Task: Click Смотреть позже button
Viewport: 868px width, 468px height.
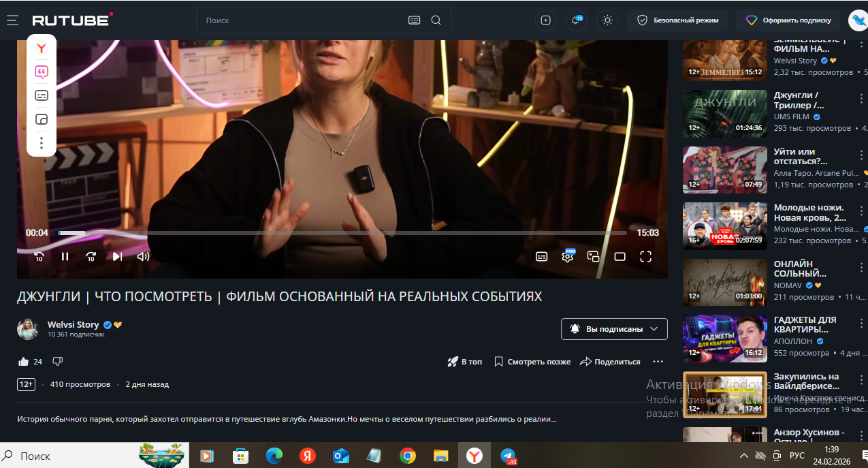Action: click(532, 362)
